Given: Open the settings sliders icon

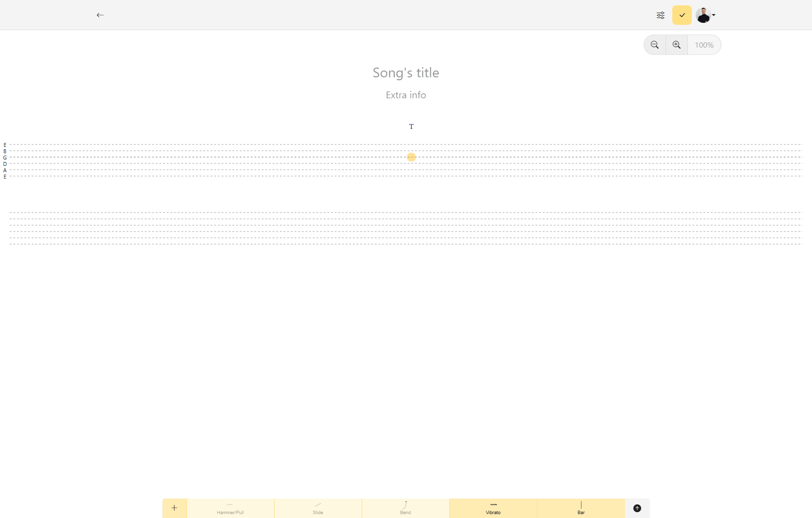Looking at the screenshot, I should [x=661, y=15].
